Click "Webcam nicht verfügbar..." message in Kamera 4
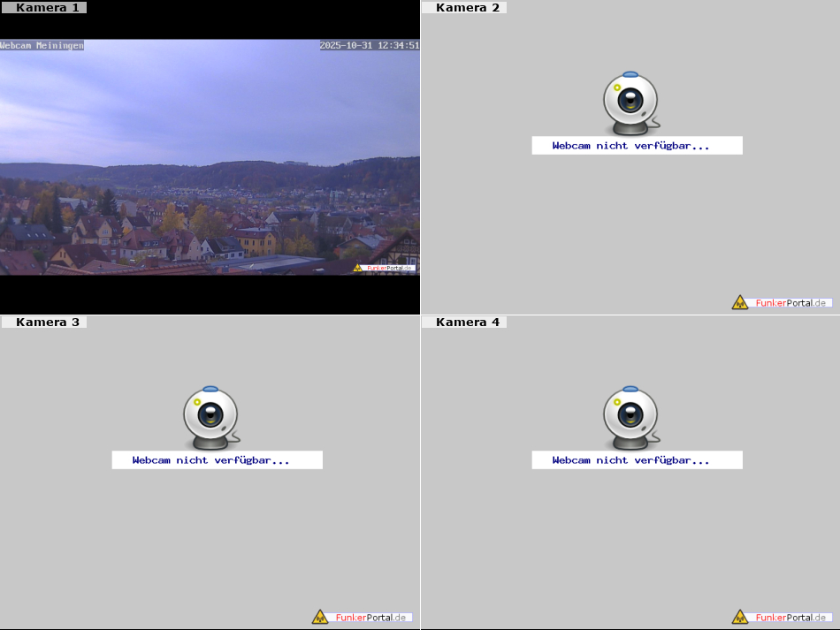This screenshot has width=840, height=630. (x=630, y=460)
